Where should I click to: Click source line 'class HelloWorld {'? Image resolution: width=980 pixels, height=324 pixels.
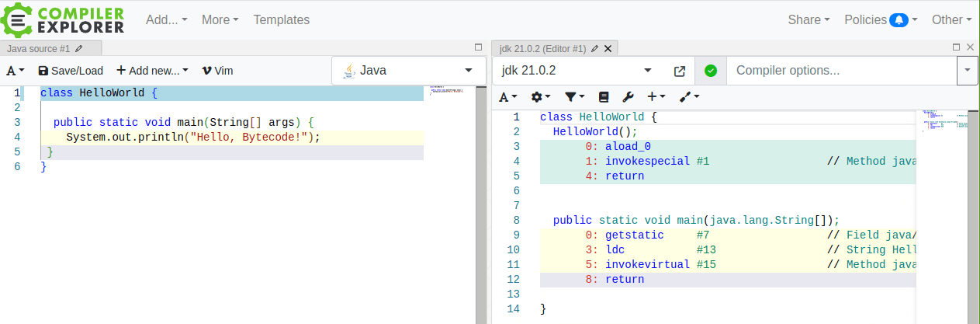pos(99,93)
